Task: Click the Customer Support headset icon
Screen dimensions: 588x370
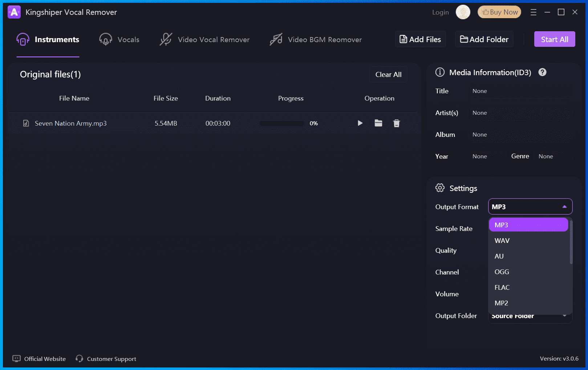Action: tap(79, 358)
